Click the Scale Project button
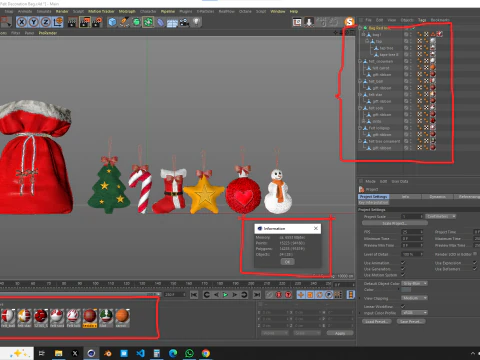Viewport: 480px width, 360px height. (394, 223)
